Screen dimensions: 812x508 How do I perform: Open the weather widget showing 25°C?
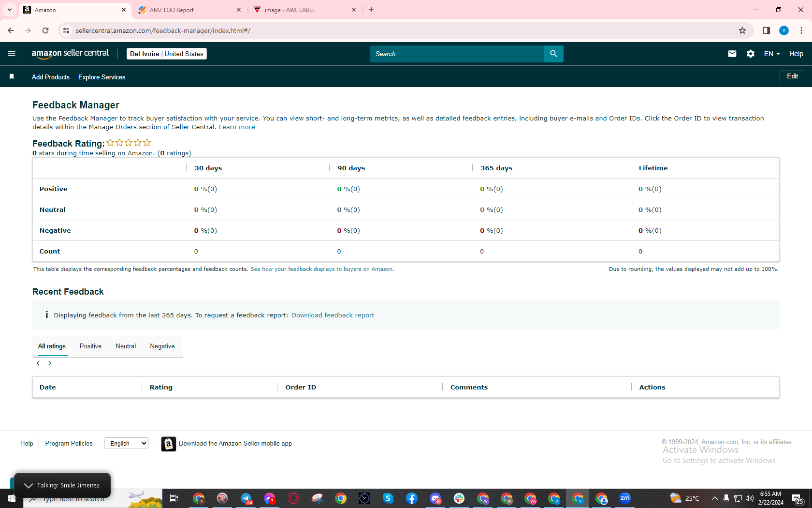(x=685, y=498)
